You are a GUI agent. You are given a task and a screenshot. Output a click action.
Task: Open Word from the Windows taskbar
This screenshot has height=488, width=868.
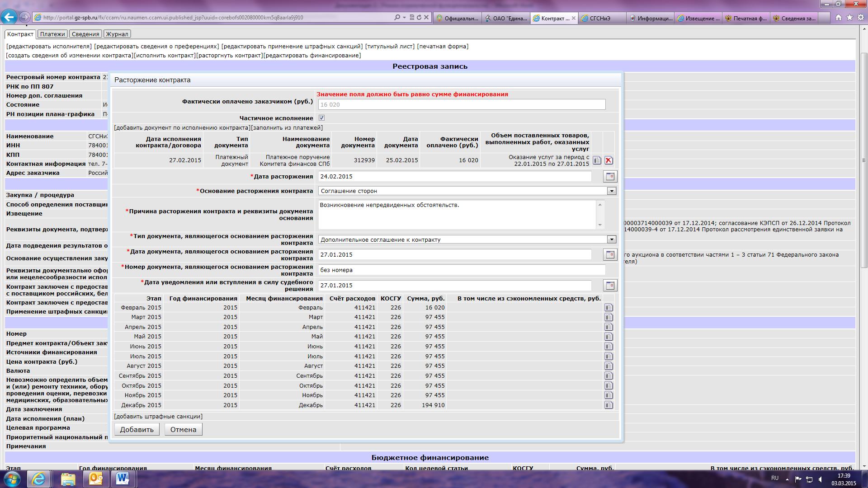[123, 479]
